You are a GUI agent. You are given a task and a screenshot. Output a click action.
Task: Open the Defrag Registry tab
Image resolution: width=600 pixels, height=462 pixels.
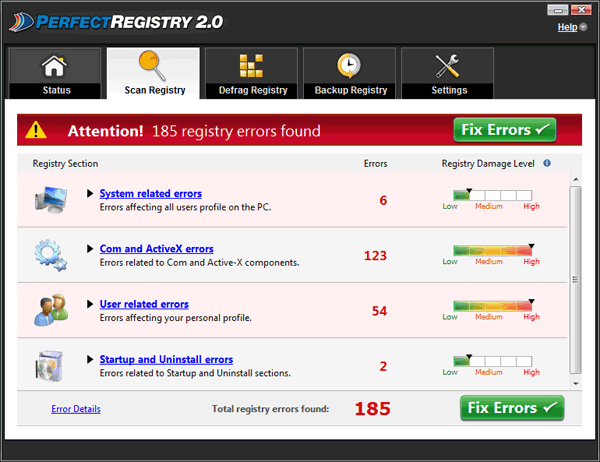point(251,74)
